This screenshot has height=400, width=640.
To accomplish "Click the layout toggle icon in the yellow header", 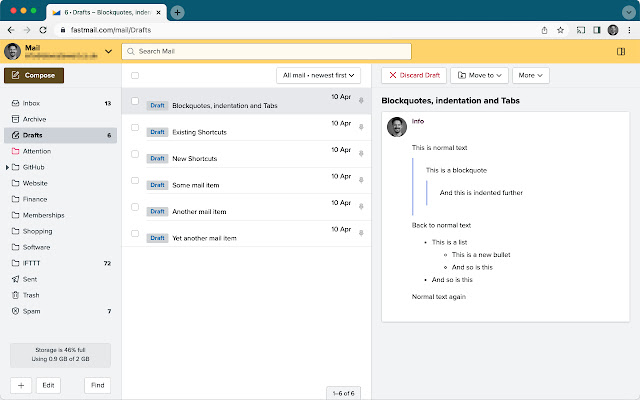I will click(x=621, y=52).
